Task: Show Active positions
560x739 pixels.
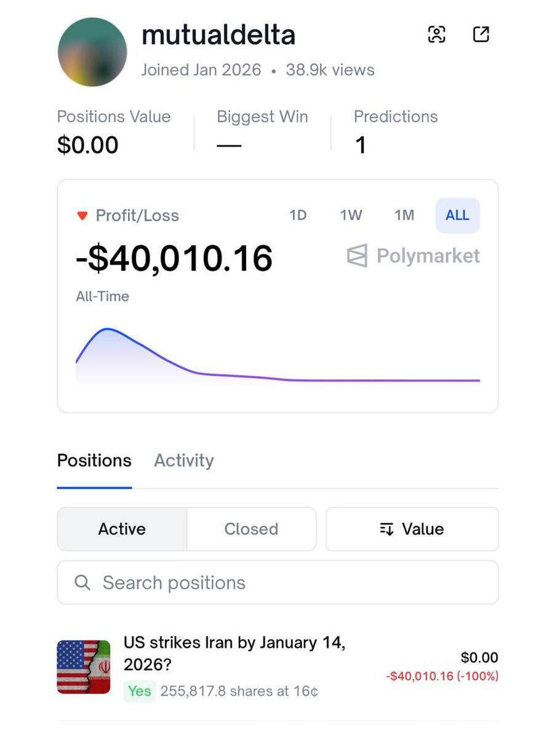Action: [x=122, y=529]
